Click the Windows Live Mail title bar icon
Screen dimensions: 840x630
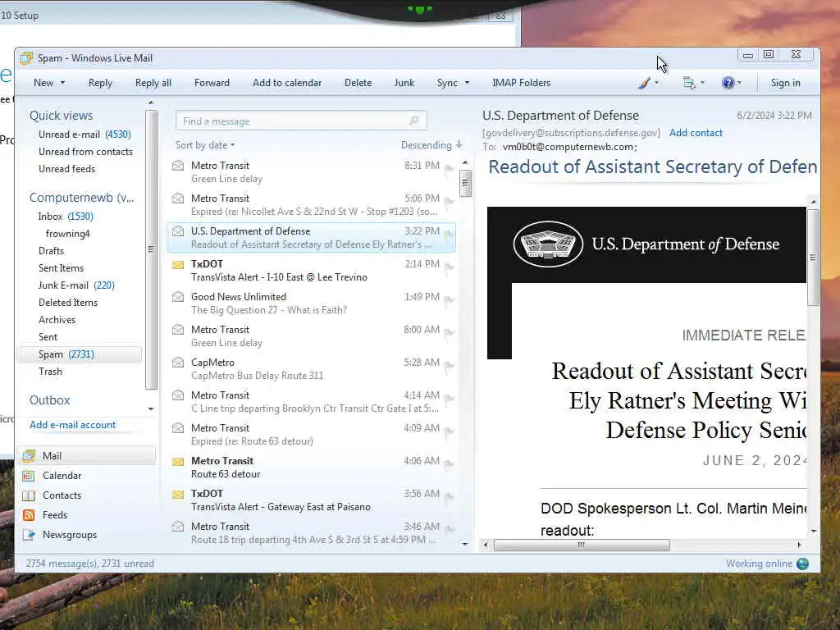click(x=26, y=58)
